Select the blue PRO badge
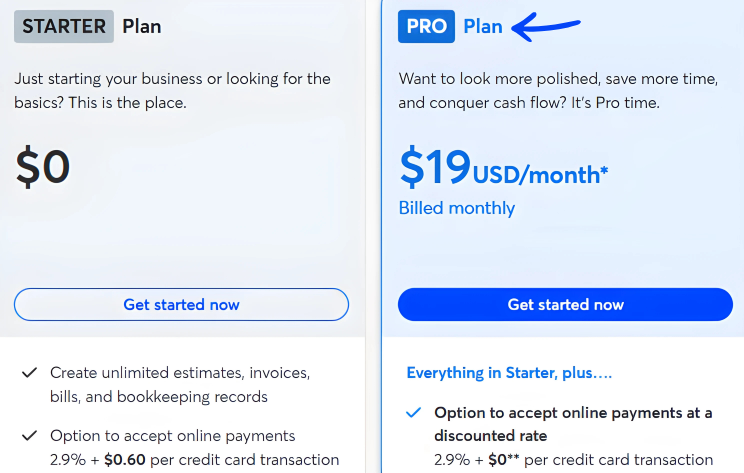744x473 pixels. pos(426,27)
